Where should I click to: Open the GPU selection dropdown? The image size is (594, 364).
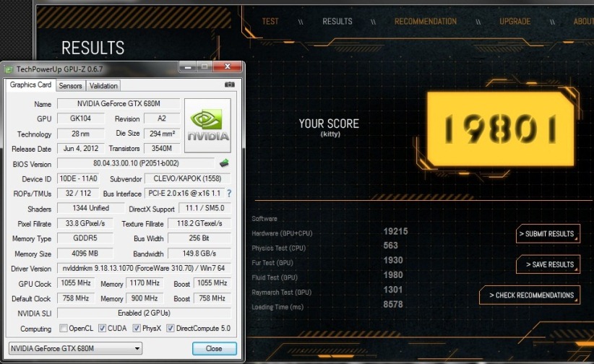[x=75, y=348]
